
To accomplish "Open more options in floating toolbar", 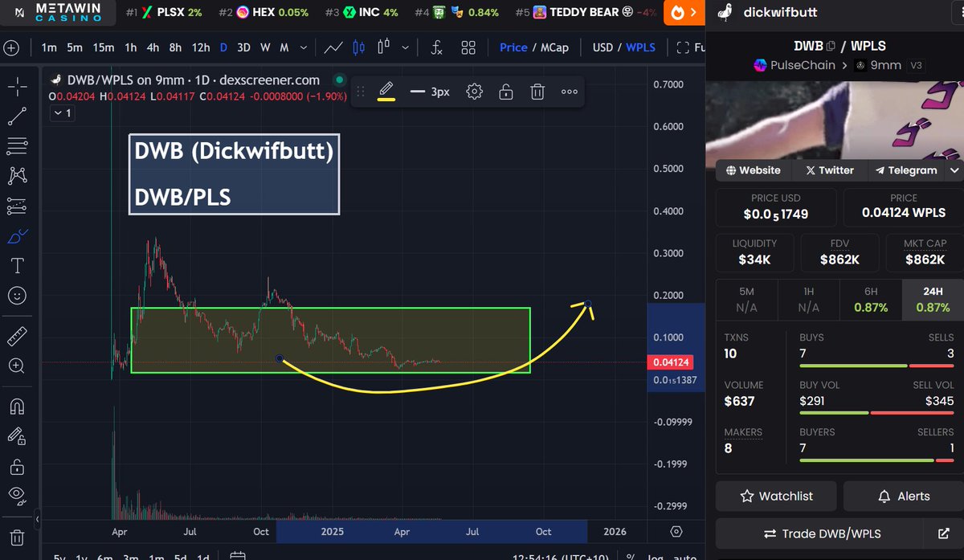I will (570, 92).
